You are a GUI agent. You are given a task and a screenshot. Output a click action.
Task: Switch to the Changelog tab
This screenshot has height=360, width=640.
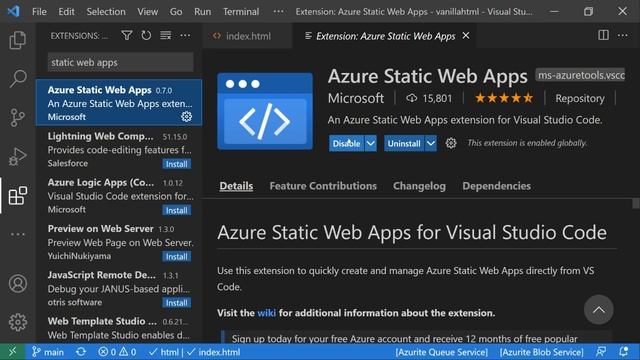pyautogui.click(x=419, y=186)
